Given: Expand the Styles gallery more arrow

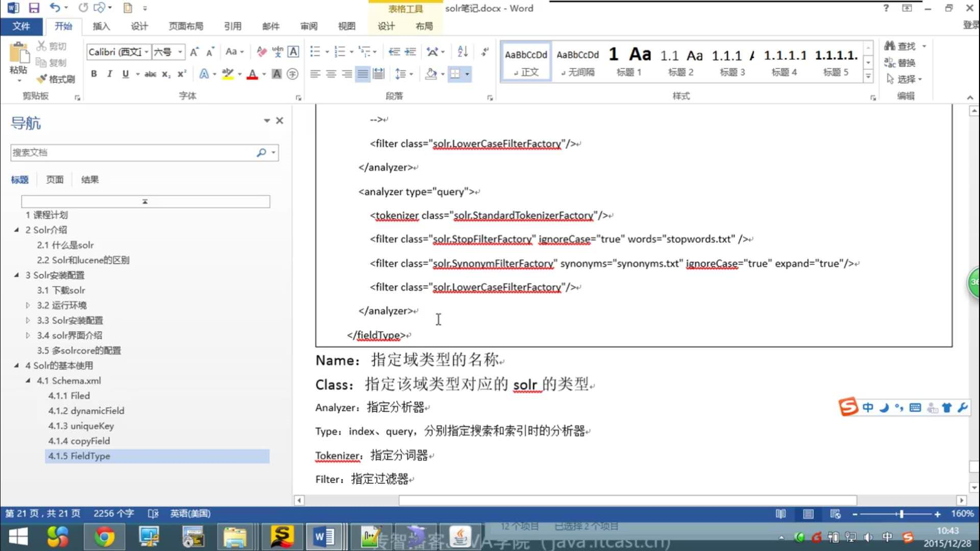Looking at the screenshot, I should (868, 77).
